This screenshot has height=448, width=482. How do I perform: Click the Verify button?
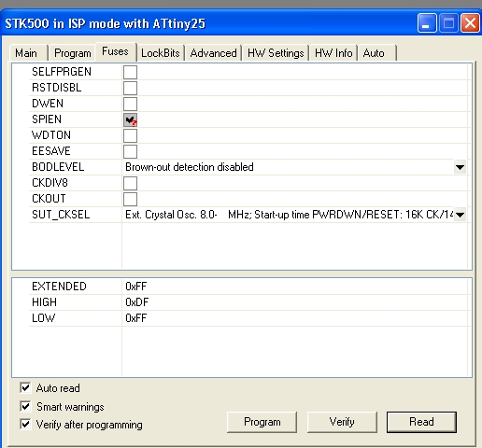[342, 422]
